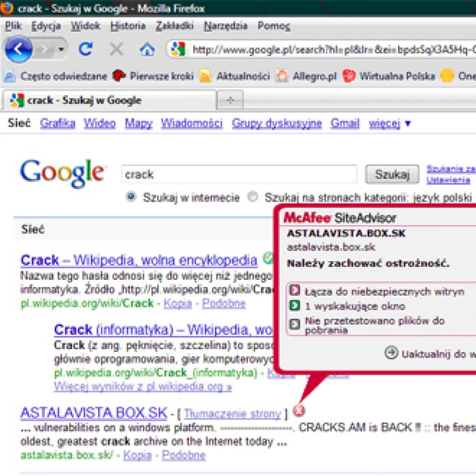Click the green icon beside 1 wyskakujące okno
The height and width of the screenshot is (476, 476).
pyautogui.click(x=294, y=305)
